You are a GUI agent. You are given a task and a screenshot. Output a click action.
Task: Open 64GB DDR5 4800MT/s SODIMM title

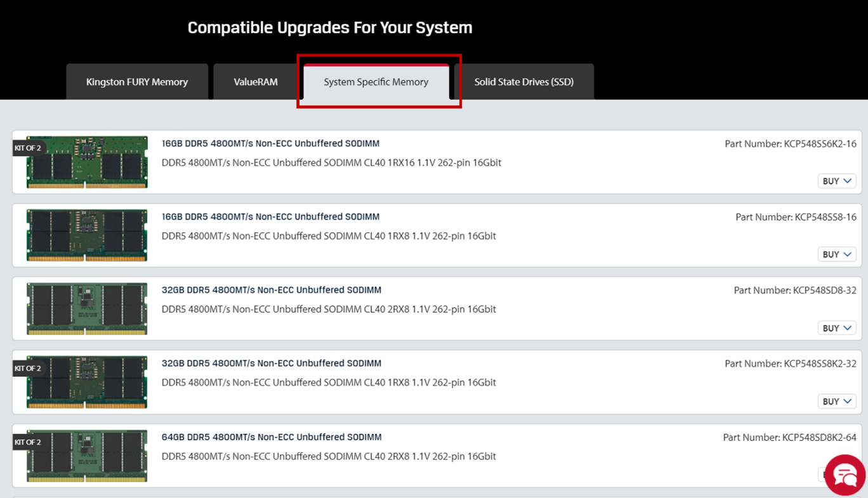272,437
